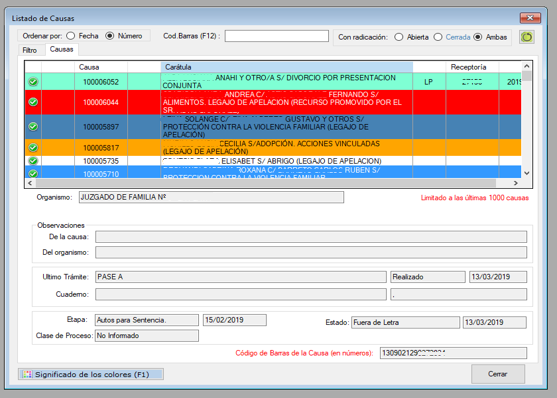This screenshot has width=557, height=398.
Task: Sort by the Receptoría column header
Action: [x=472, y=67]
